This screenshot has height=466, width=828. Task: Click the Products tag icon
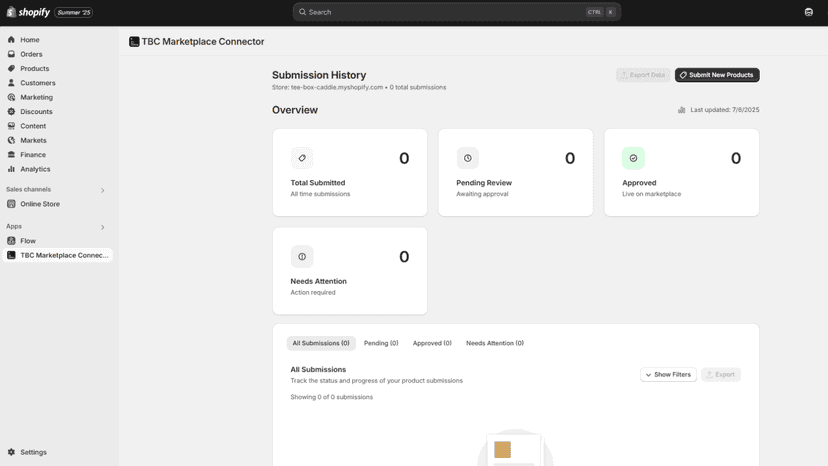click(x=11, y=68)
